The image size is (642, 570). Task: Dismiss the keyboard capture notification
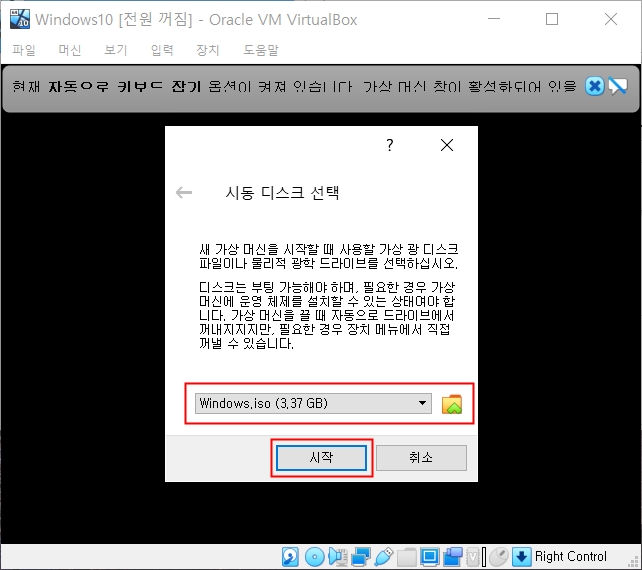pos(594,86)
